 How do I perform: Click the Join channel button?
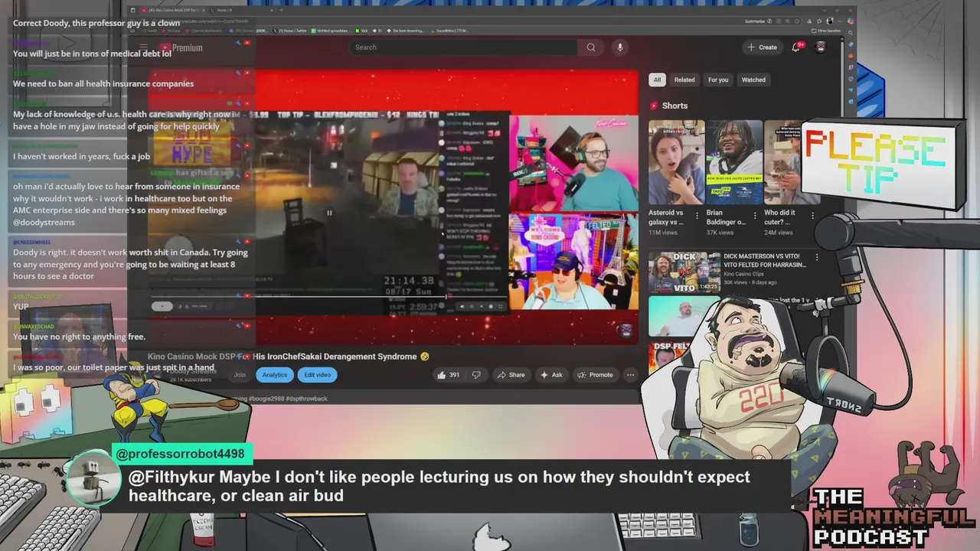pos(240,375)
